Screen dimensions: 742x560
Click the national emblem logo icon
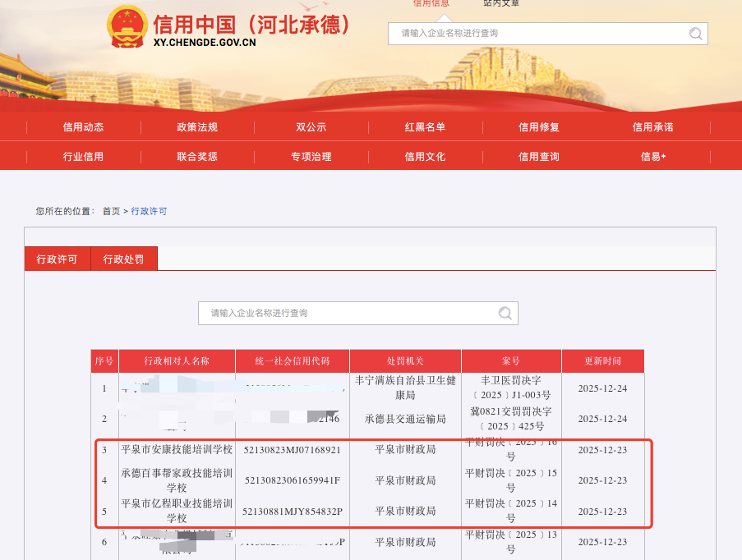(127, 26)
